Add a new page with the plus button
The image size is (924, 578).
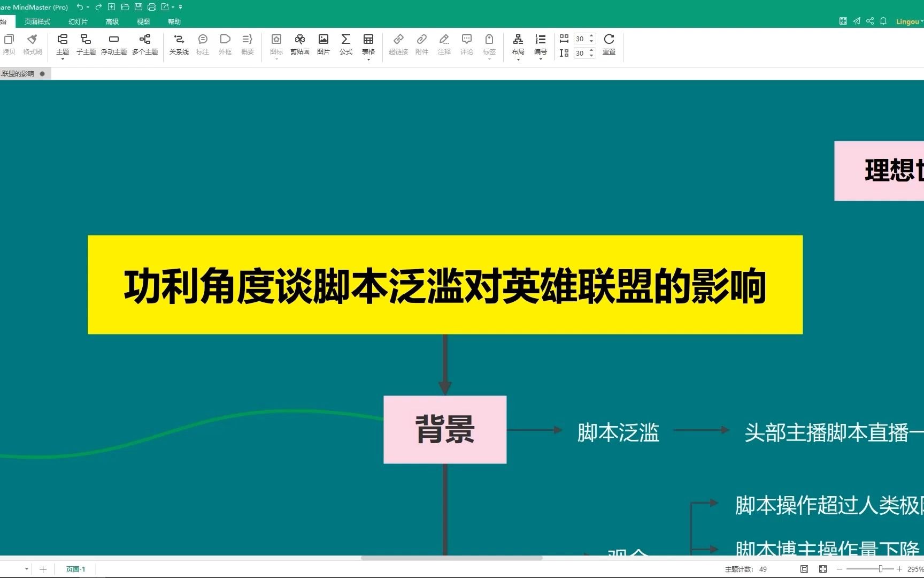tap(43, 569)
